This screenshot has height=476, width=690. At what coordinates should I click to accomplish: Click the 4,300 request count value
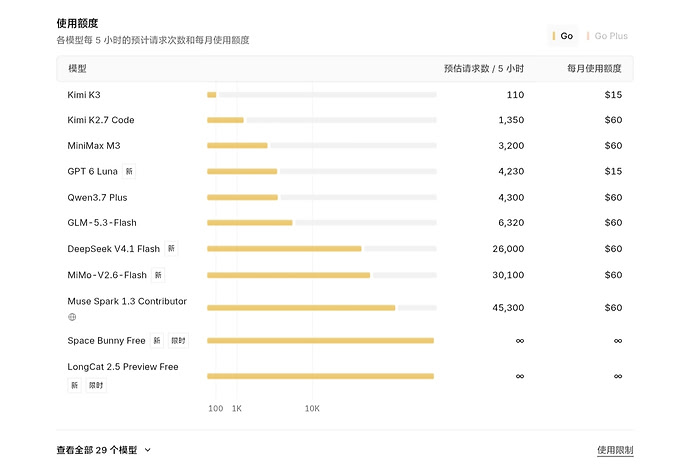[511, 198]
